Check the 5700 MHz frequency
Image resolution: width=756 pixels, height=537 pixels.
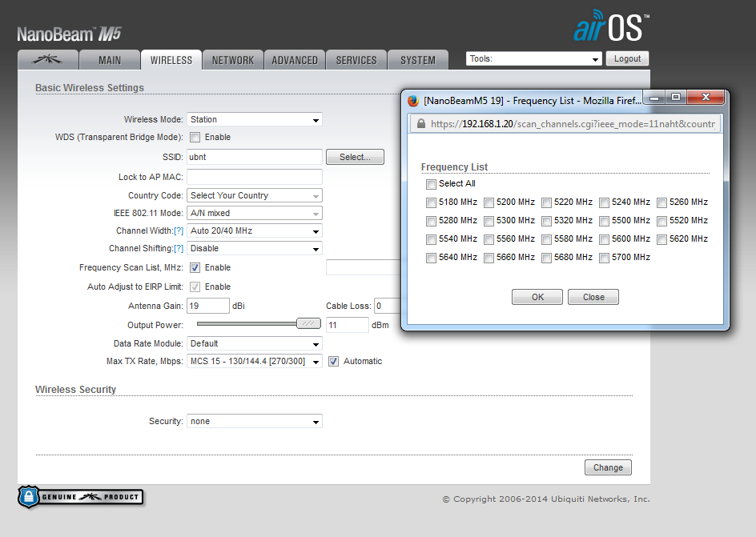[x=604, y=258]
